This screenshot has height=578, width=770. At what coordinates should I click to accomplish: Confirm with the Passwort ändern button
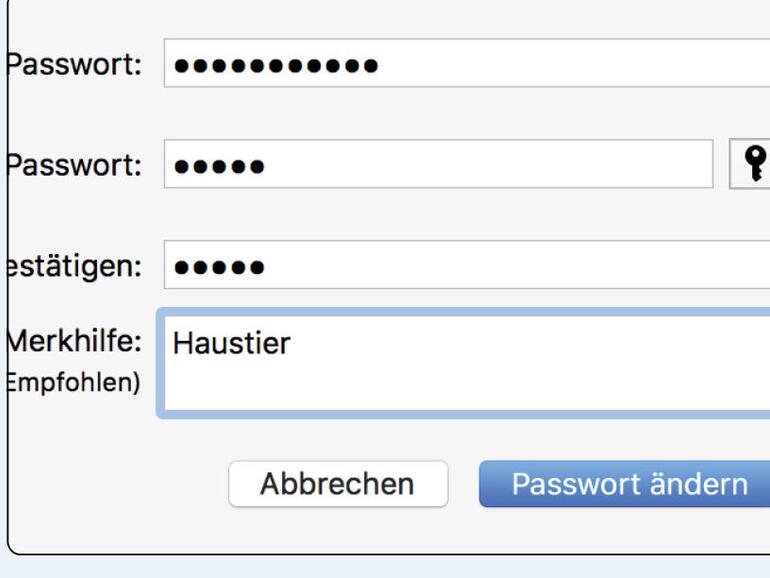[628, 484]
